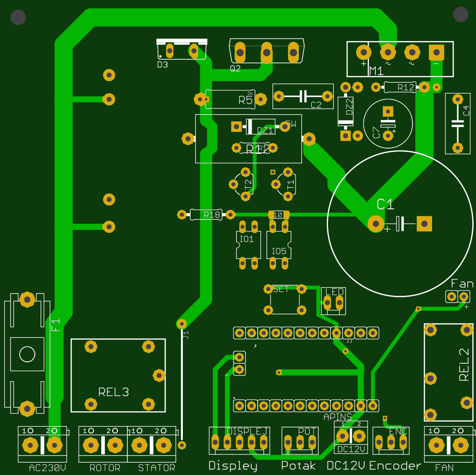Select the M1 rectifier plus pad
476x475 pixels.
pyautogui.click(x=363, y=52)
